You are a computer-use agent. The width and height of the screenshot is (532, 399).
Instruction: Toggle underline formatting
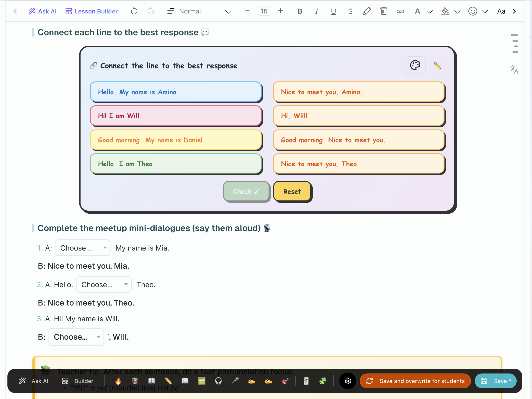(333, 11)
